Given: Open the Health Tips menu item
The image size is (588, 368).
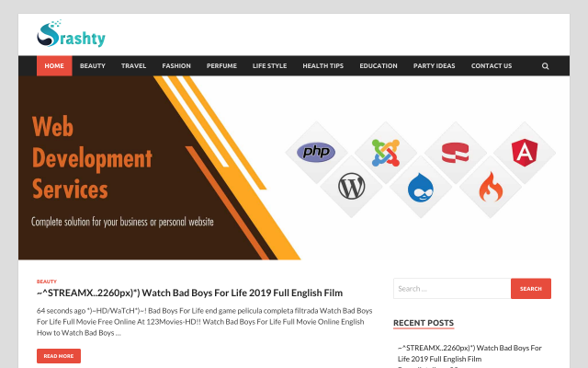Looking at the screenshot, I should tap(322, 65).
